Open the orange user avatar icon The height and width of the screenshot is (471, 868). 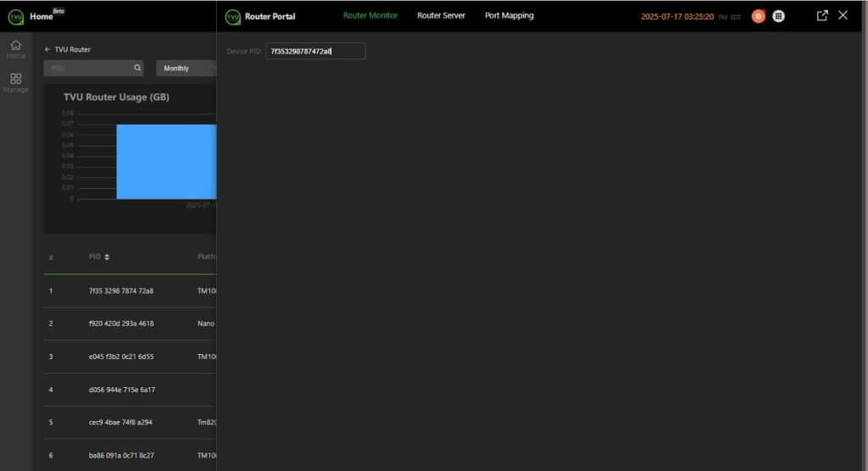point(758,17)
